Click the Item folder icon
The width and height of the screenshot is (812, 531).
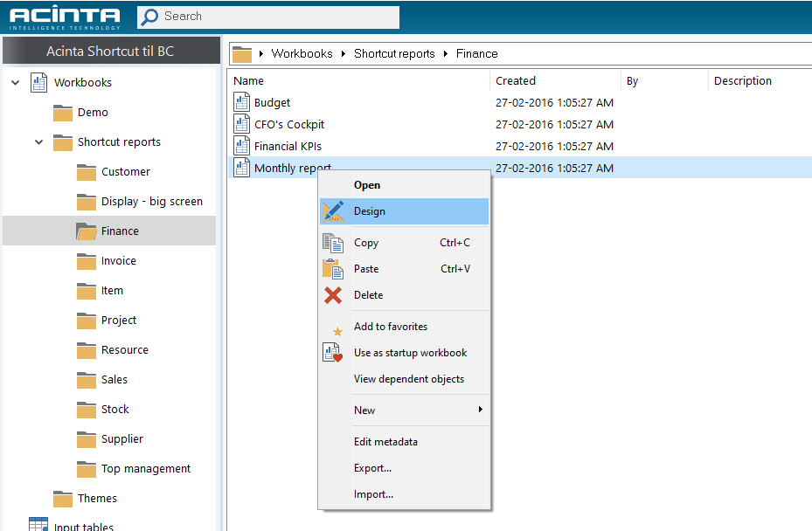coord(87,291)
